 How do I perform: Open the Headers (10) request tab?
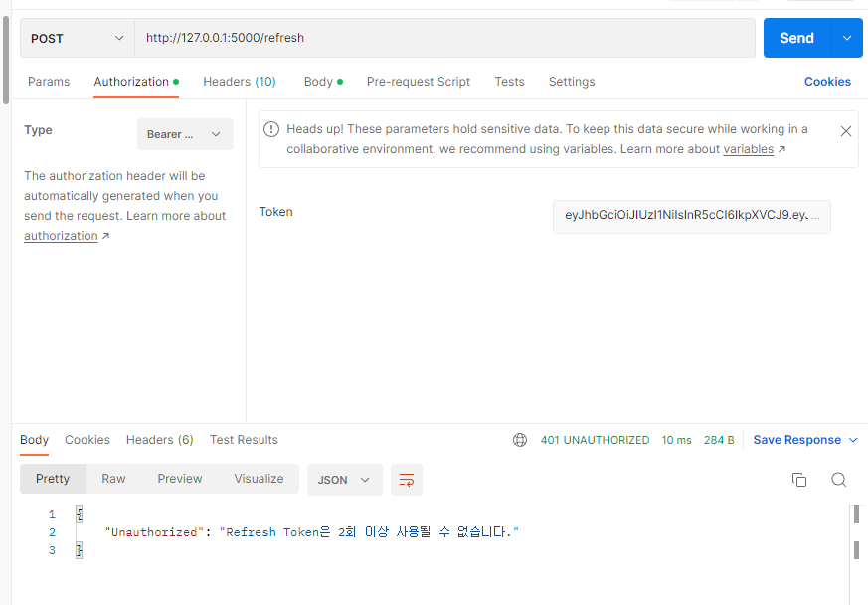[240, 82]
